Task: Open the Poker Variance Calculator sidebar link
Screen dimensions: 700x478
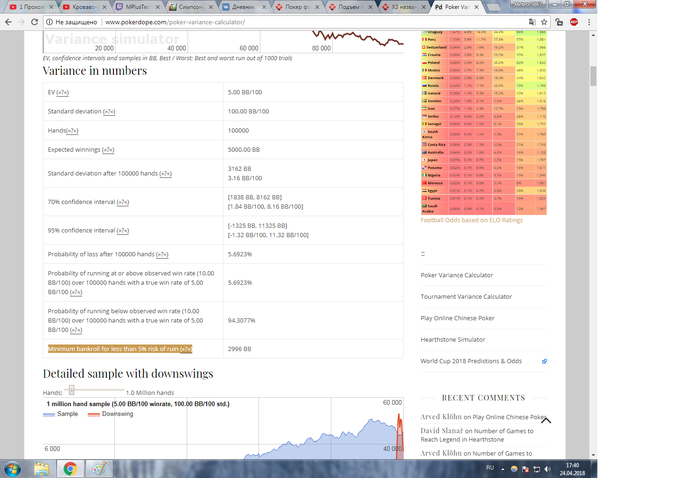Action: (x=457, y=275)
